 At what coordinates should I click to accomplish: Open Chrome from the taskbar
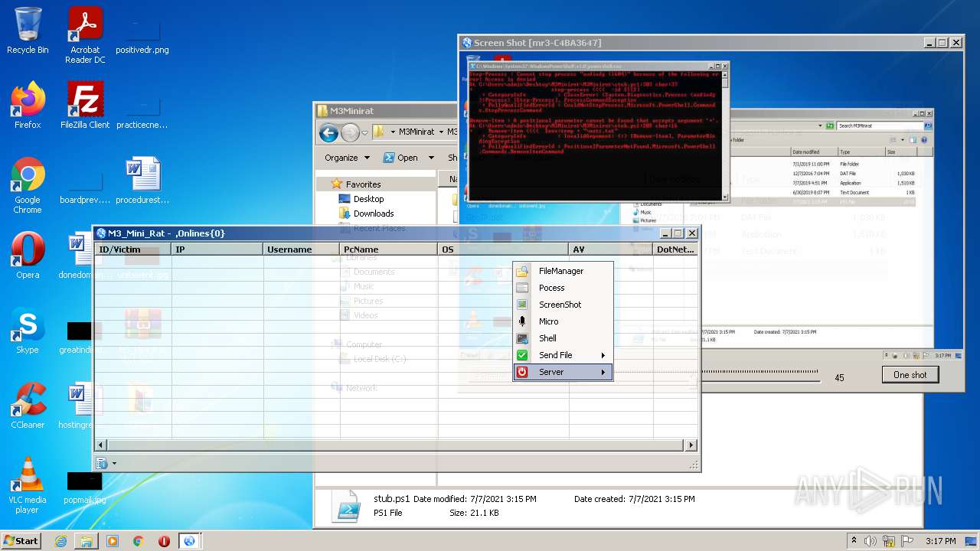pos(139,541)
